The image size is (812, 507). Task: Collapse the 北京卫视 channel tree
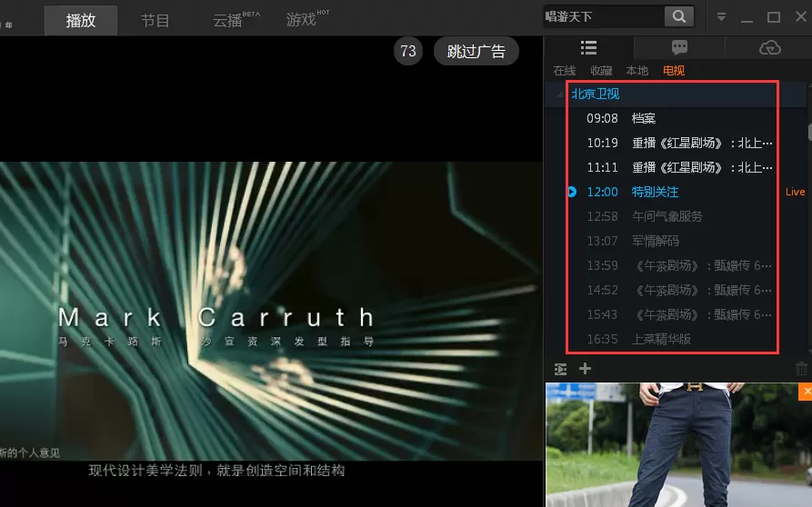[x=559, y=94]
